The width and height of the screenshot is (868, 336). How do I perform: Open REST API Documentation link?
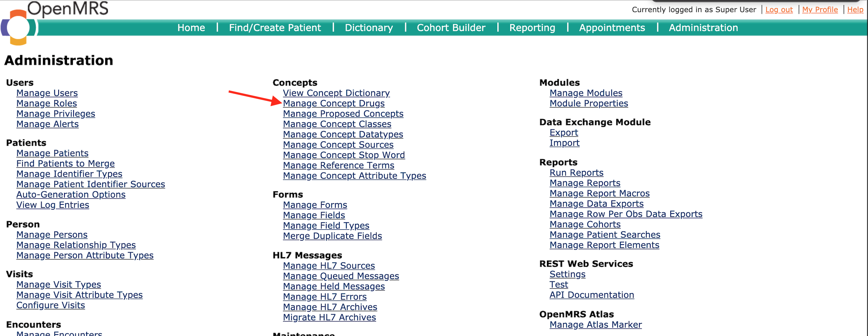point(592,295)
